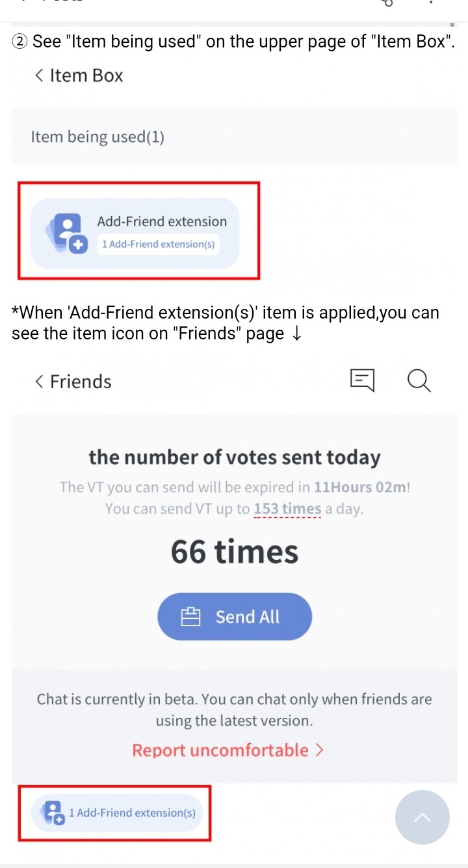Viewport: 468px width, 868px height.
Task: Click the "11Hours 02m" expiry time text
Action: coord(360,487)
